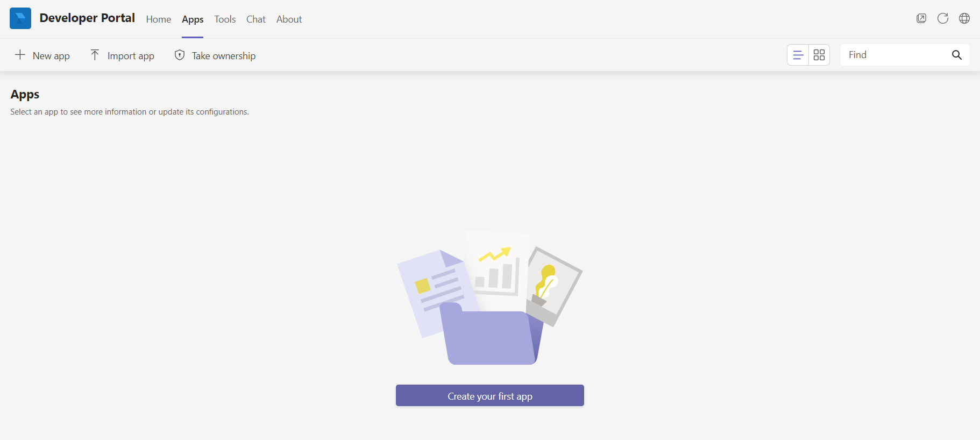Click the New app button
Image resolution: width=980 pixels, height=440 pixels.
point(42,55)
